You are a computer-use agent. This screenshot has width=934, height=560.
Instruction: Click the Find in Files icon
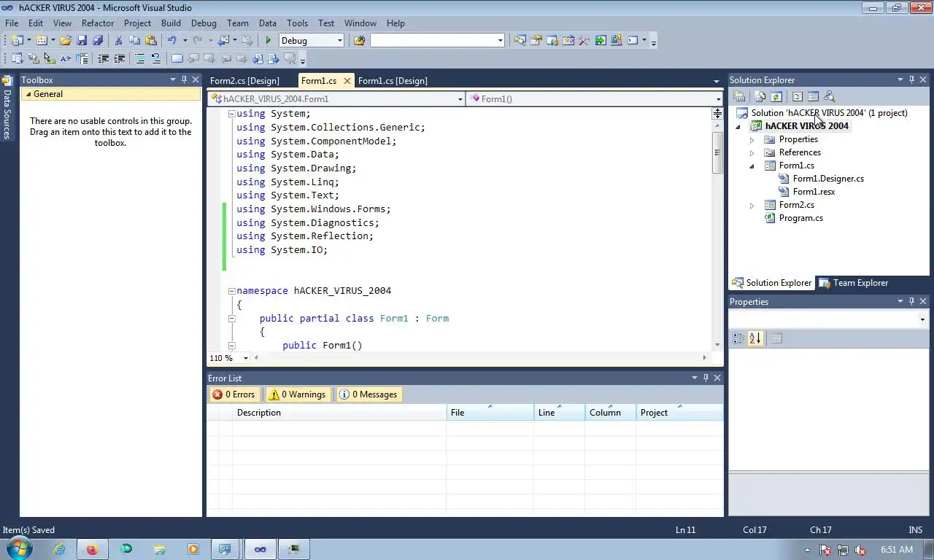click(x=359, y=40)
